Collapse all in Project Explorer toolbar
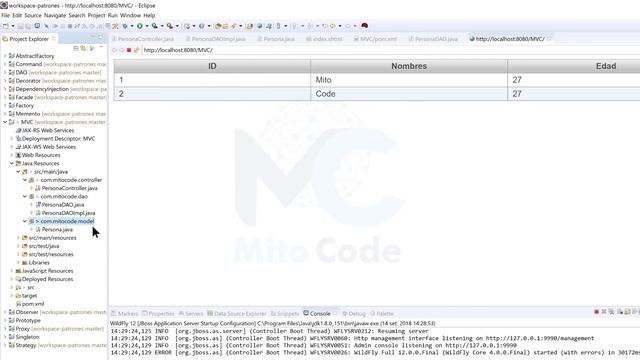This screenshot has width=640, height=360. click(76, 48)
